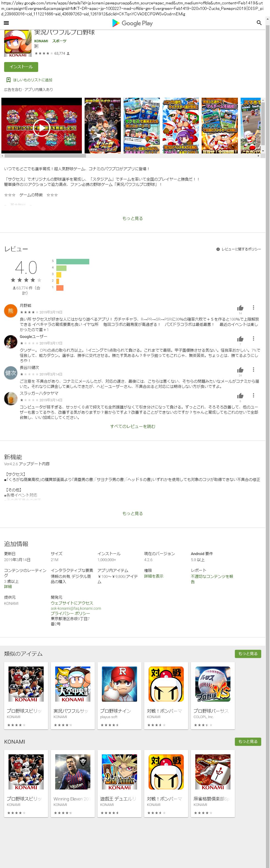Open 麻雀格闘倶楽部 app card

point(213,783)
